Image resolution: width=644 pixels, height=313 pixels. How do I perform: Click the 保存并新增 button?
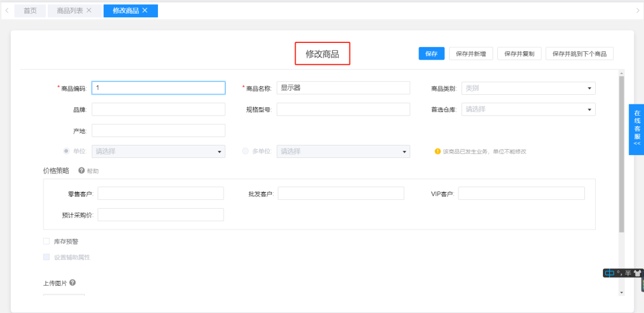point(471,54)
